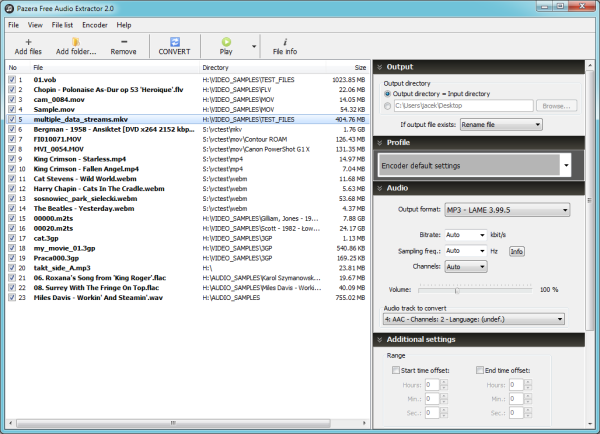Collapse the Profile section chevron
600x434 pixels.
(x=380, y=143)
